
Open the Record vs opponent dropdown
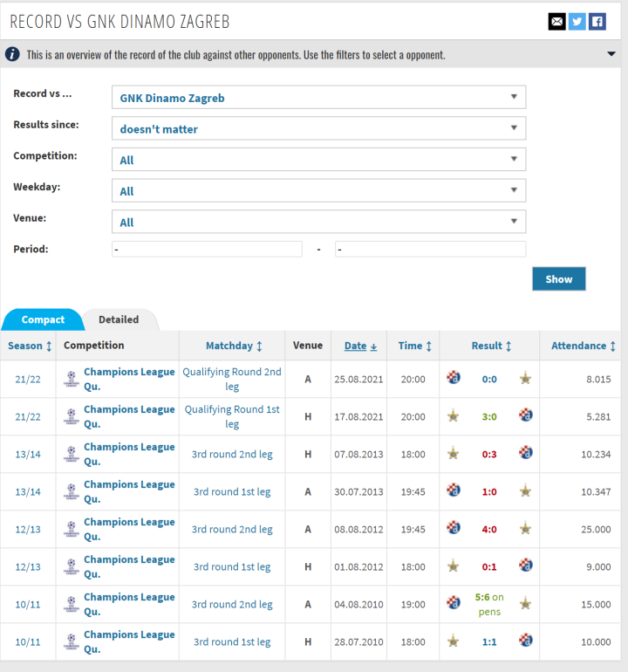click(x=318, y=98)
